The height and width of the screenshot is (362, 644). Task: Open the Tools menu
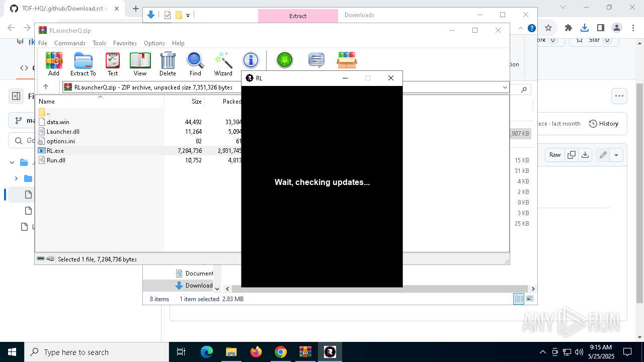tap(99, 43)
